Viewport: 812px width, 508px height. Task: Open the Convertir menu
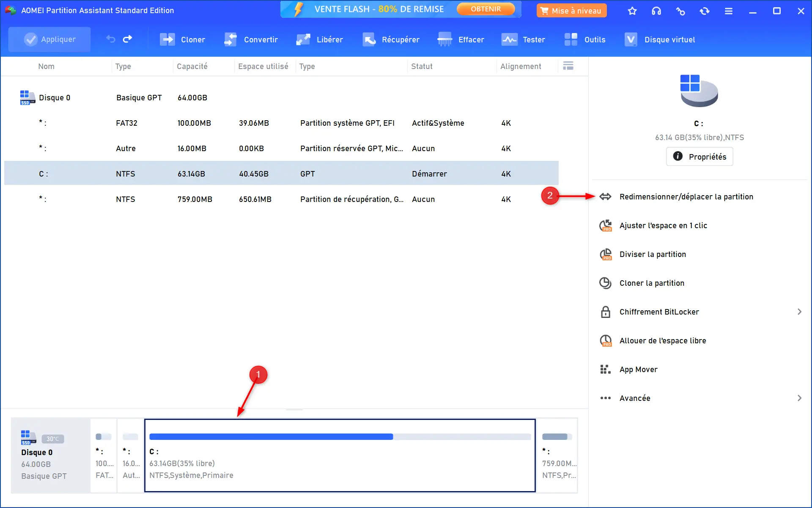coord(251,39)
